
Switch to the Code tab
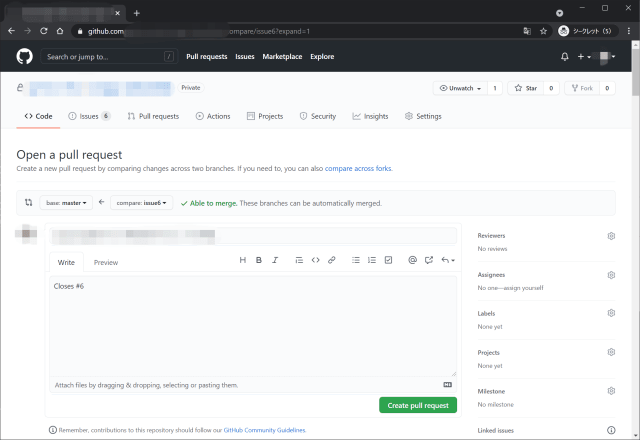click(x=38, y=116)
